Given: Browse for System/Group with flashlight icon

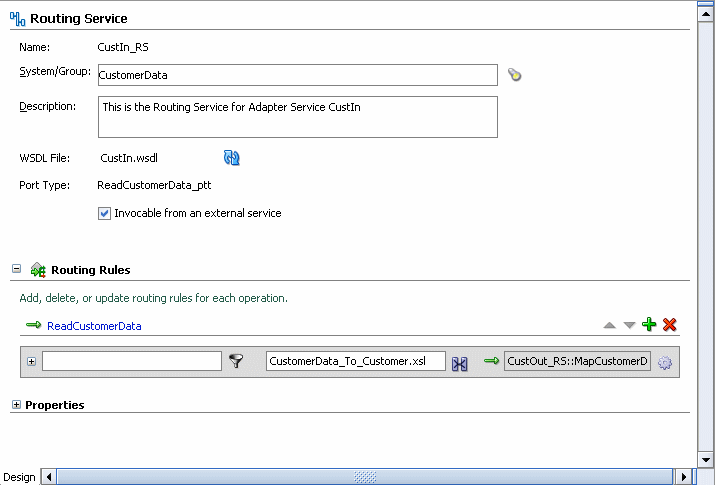Looking at the screenshot, I should coord(514,74).
